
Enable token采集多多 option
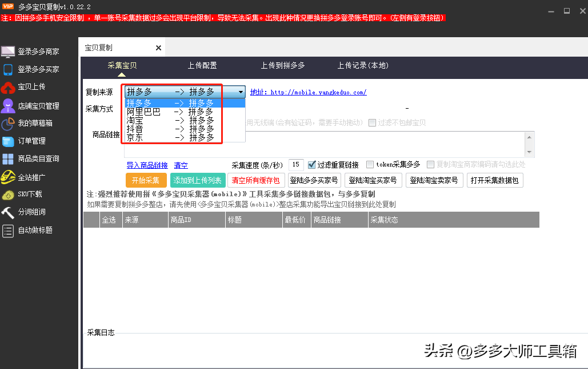click(370, 164)
